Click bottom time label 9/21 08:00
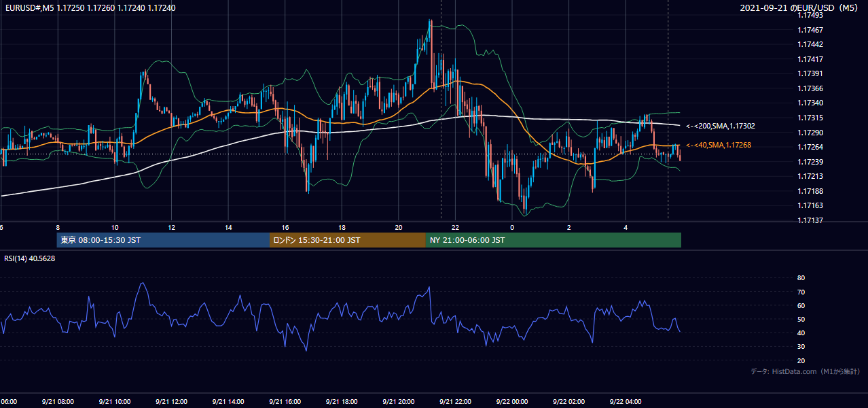The height and width of the screenshot is (408, 868). pos(58,402)
